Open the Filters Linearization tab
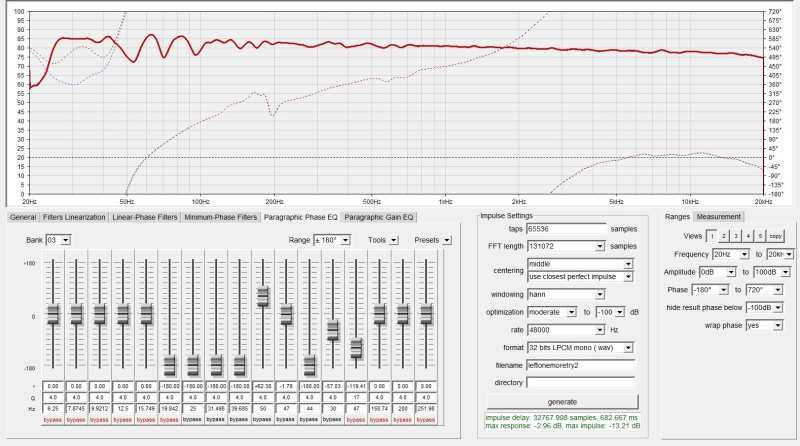 click(74, 216)
